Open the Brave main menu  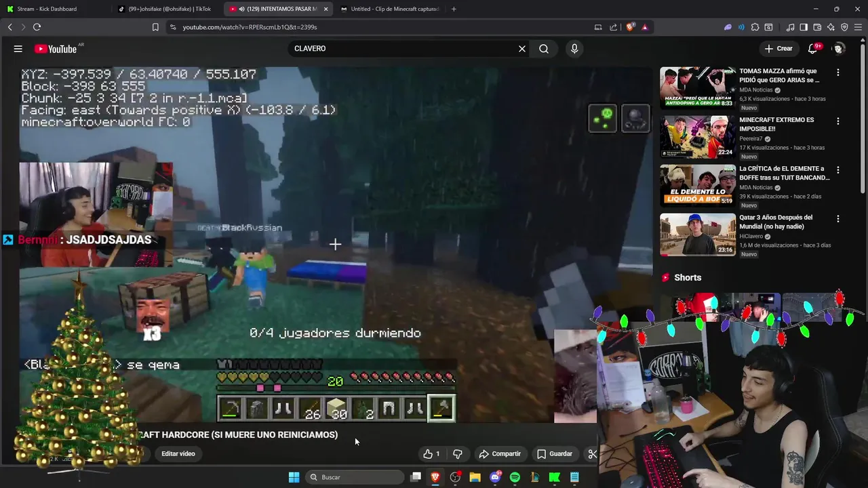point(859,27)
